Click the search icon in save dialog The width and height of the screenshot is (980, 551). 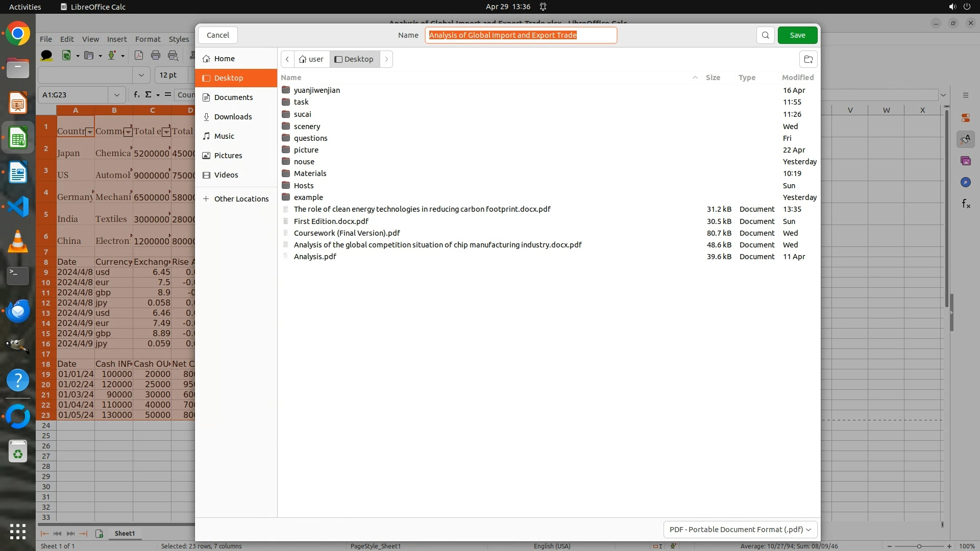pyautogui.click(x=765, y=35)
